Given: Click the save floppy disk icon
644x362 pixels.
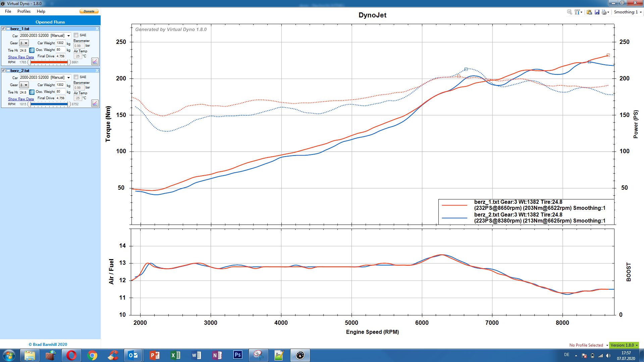Looking at the screenshot, I should (x=597, y=12).
